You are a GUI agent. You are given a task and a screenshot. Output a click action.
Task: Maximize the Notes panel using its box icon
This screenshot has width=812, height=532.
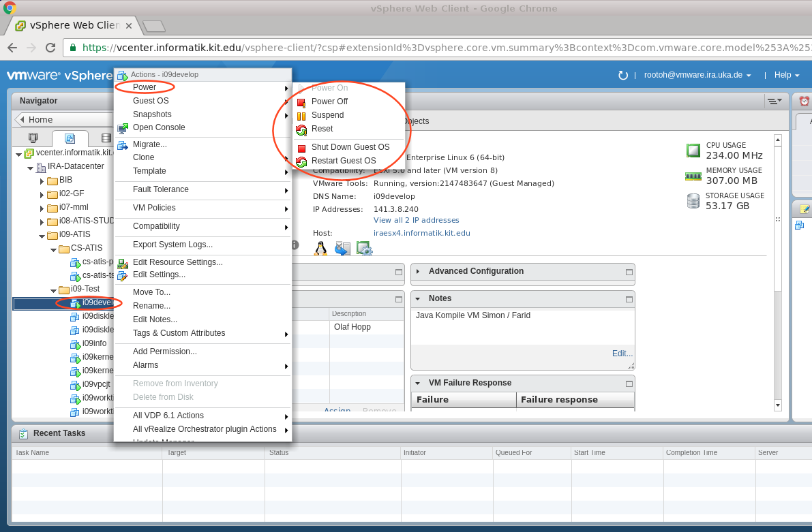point(629,299)
